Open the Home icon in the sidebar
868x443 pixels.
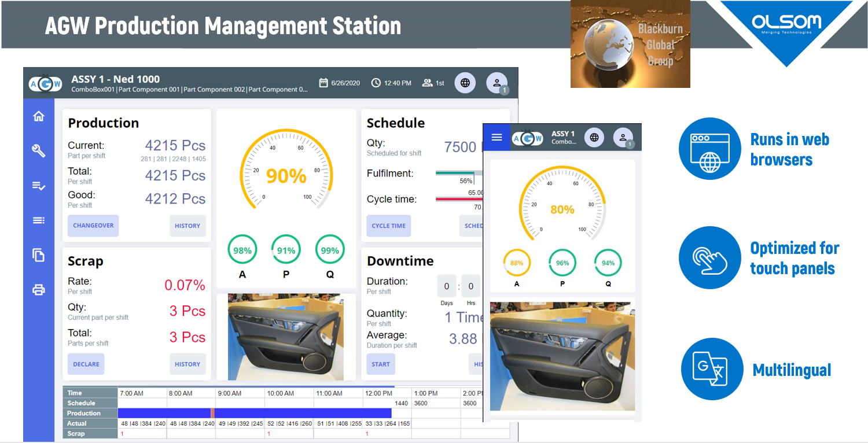pyautogui.click(x=39, y=116)
